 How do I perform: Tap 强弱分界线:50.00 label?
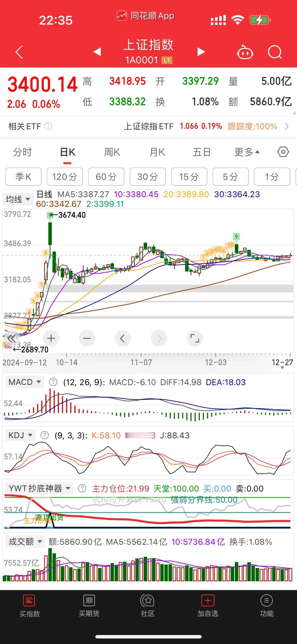(204, 500)
